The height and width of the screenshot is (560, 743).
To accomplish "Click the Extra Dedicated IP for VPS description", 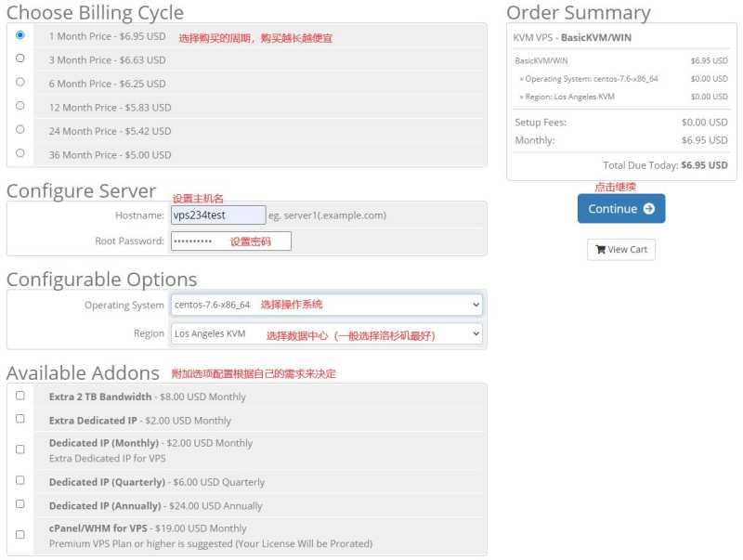I will pyautogui.click(x=107, y=459).
